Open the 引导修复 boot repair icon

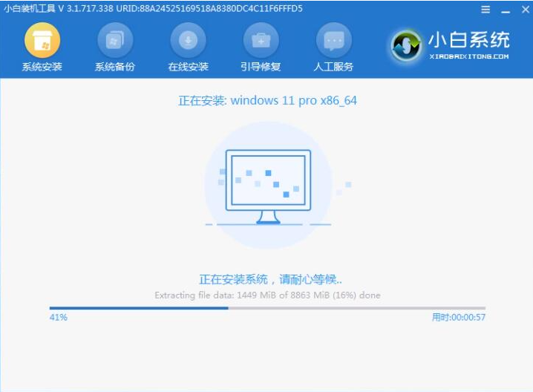pyautogui.click(x=261, y=40)
